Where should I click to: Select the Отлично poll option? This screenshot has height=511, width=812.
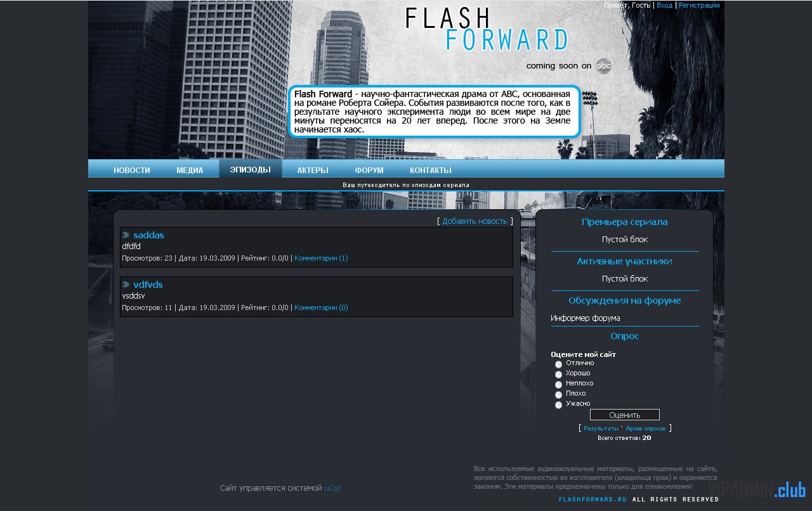click(559, 364)
